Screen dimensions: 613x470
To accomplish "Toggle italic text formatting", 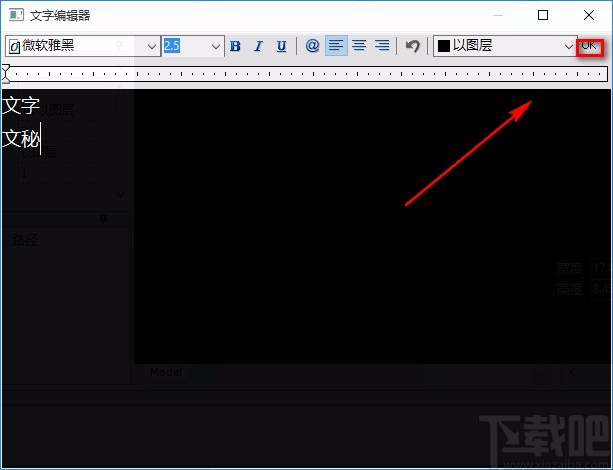I will pos(258,46).
